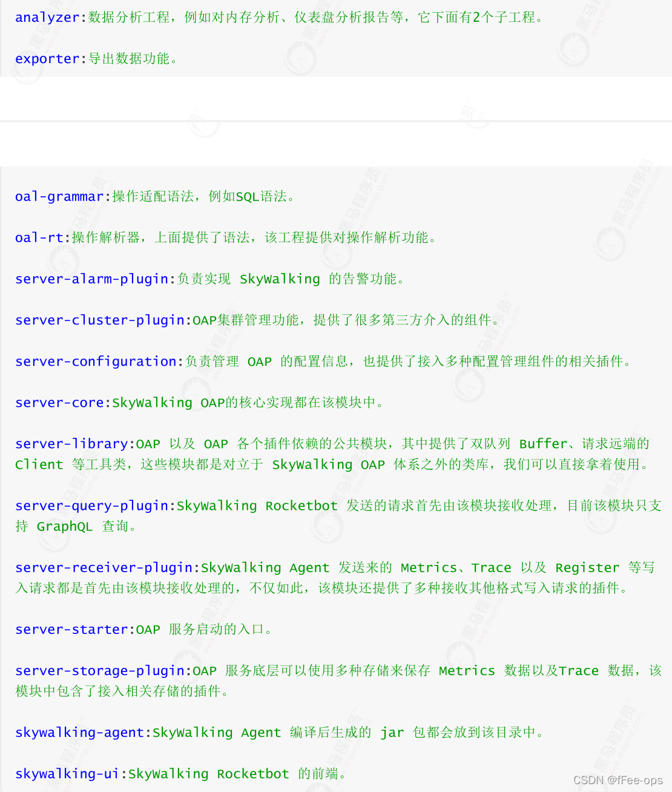The height and width of the screenshot is (792, 672).
Task: Click 'SQL' in the oal-grammar description
Action: (247, 197)
